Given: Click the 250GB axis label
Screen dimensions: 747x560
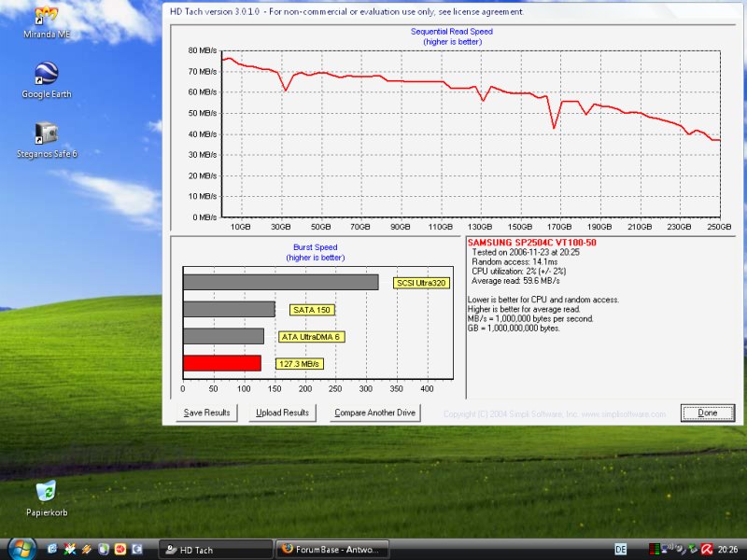Looking at the screenshot, I should [719, 227].
